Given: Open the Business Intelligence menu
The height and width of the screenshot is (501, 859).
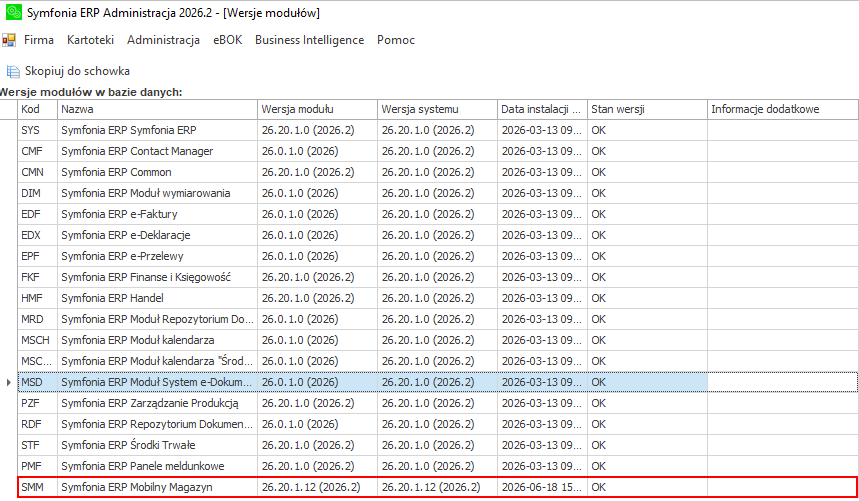Looking at the screenshot, I should pyautogui.click(x=310, y=40).
